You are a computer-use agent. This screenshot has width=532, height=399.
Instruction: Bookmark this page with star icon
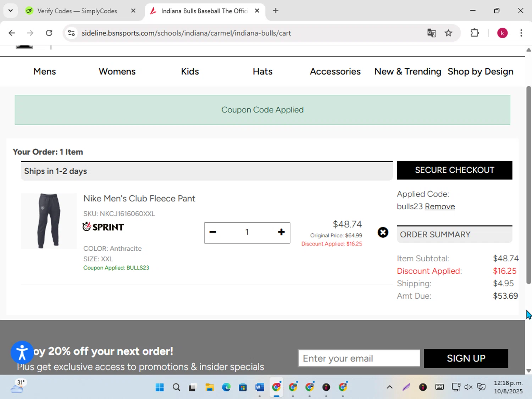448,33
